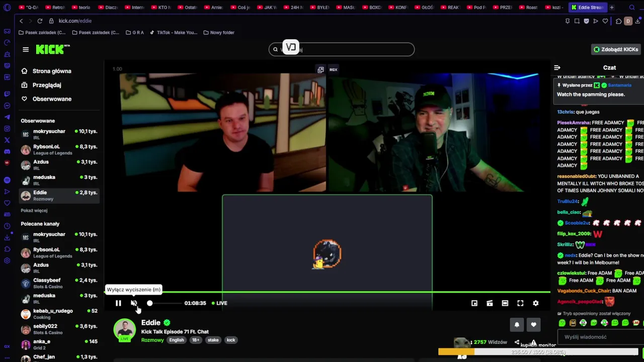This screenshot has height=362, width=644.
Task: Open the Kick hamburger menu
Action: pyautogui.click(x=26, y=49)
